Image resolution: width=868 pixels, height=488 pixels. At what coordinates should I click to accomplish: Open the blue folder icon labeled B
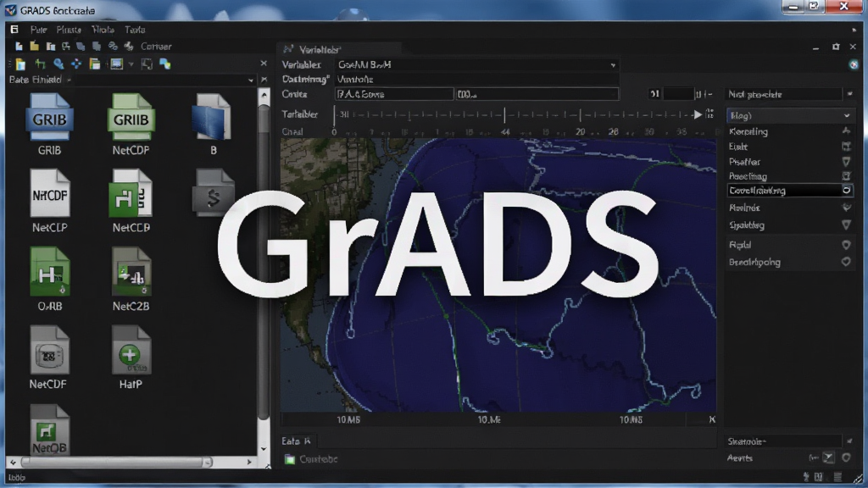tap(213, 117)
